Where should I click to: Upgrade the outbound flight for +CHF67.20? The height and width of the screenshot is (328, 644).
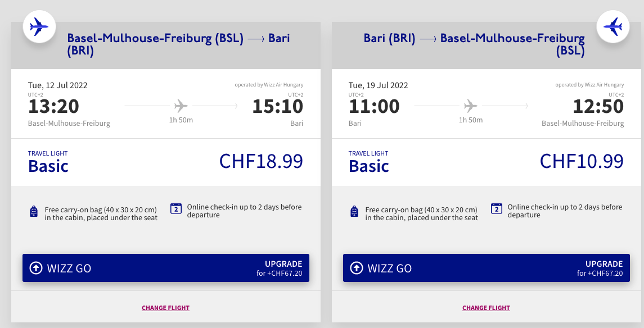pyautogui.click(x=283, y=268)
